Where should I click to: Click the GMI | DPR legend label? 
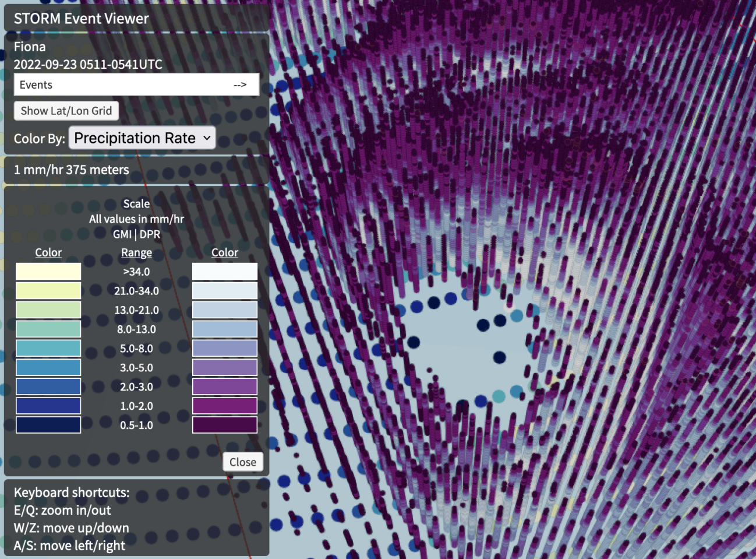coord(136,234)
